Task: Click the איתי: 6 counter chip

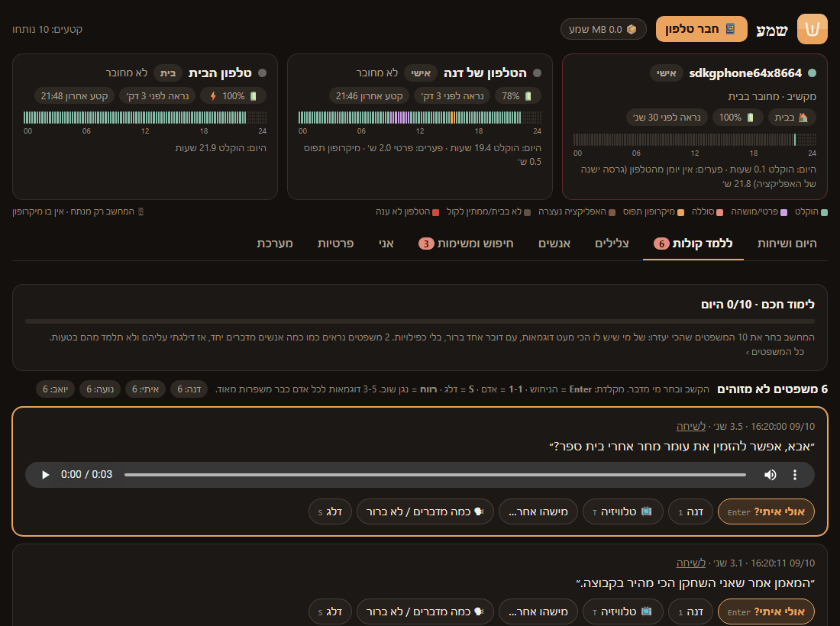Action: coord(145,389)
